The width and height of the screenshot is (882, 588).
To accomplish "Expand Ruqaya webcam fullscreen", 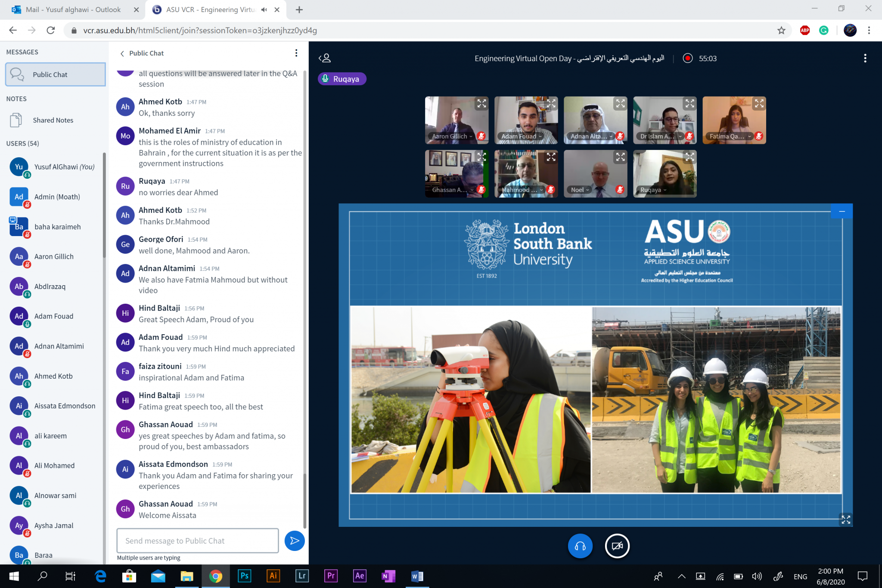I will tap(690, 157).
